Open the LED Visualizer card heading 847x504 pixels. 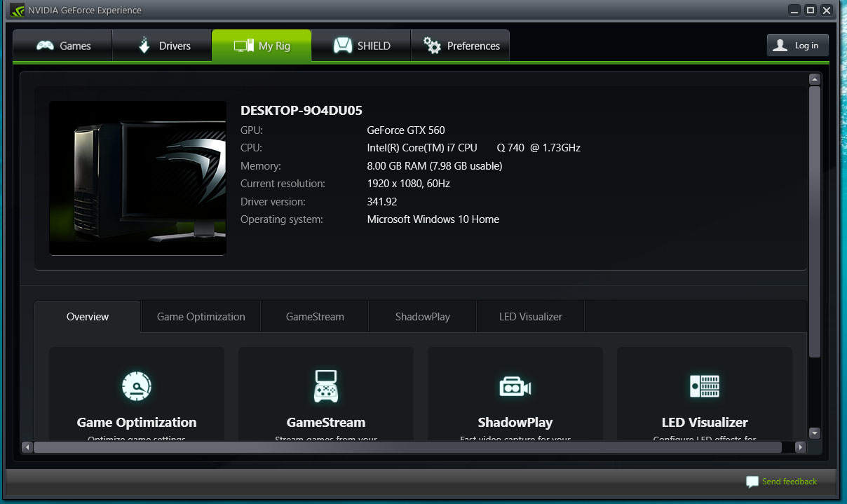(x=705, y=422)
